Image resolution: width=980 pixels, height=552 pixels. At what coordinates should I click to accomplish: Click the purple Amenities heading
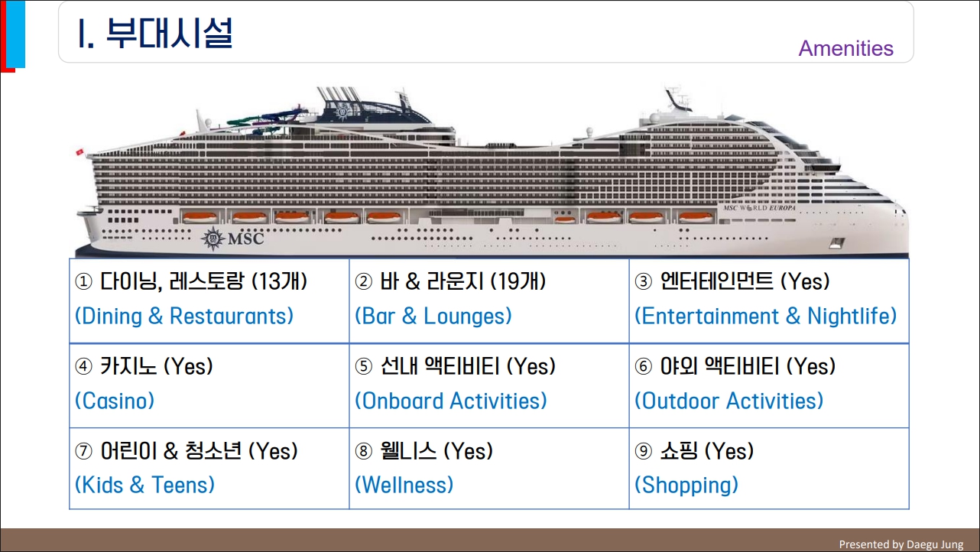(845, 48)
